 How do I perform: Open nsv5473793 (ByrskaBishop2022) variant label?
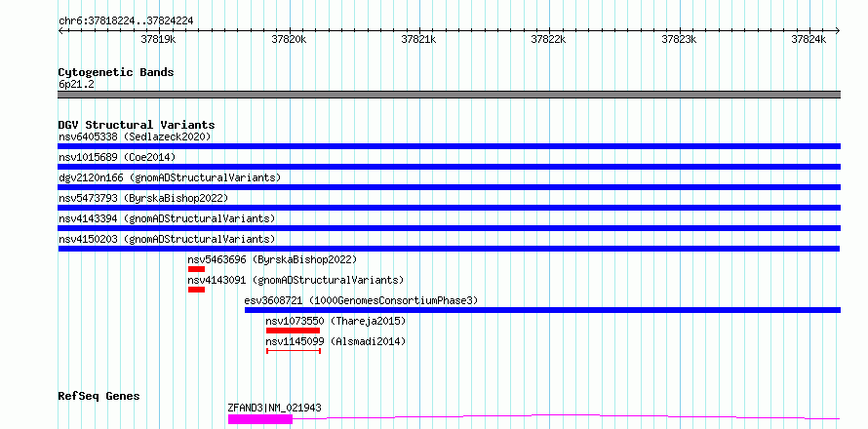(142, 198)
